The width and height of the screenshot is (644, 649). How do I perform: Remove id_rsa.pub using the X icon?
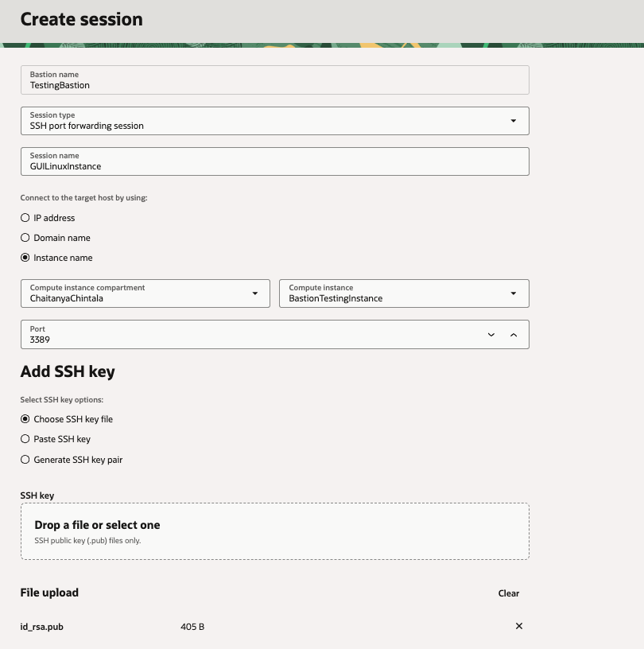tap(519, 626)
